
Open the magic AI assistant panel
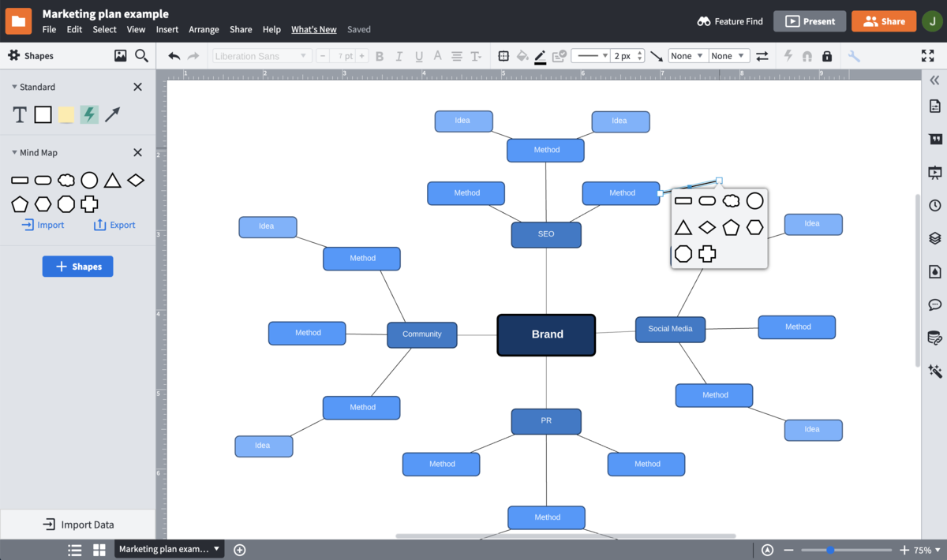(x=935, y=371)
